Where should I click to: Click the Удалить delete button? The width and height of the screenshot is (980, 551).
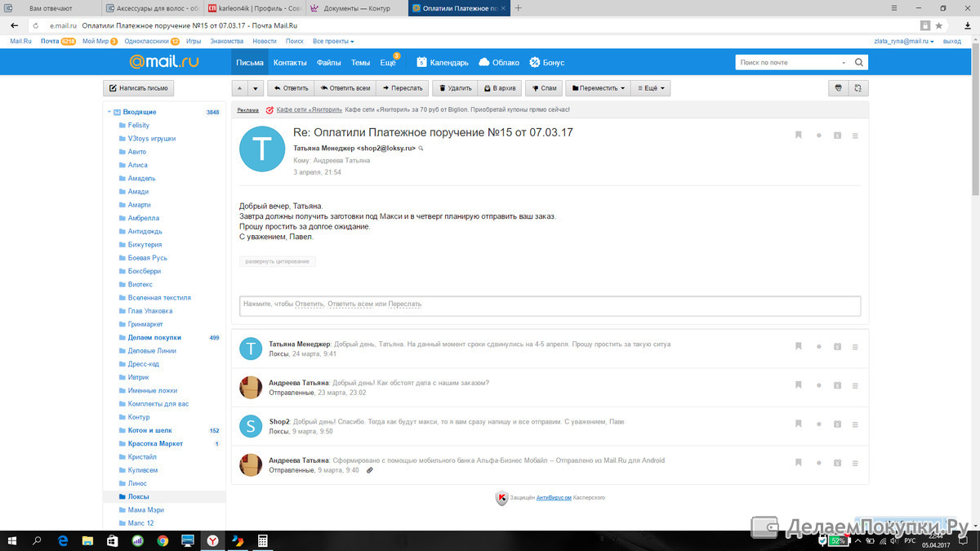(454, 88)
